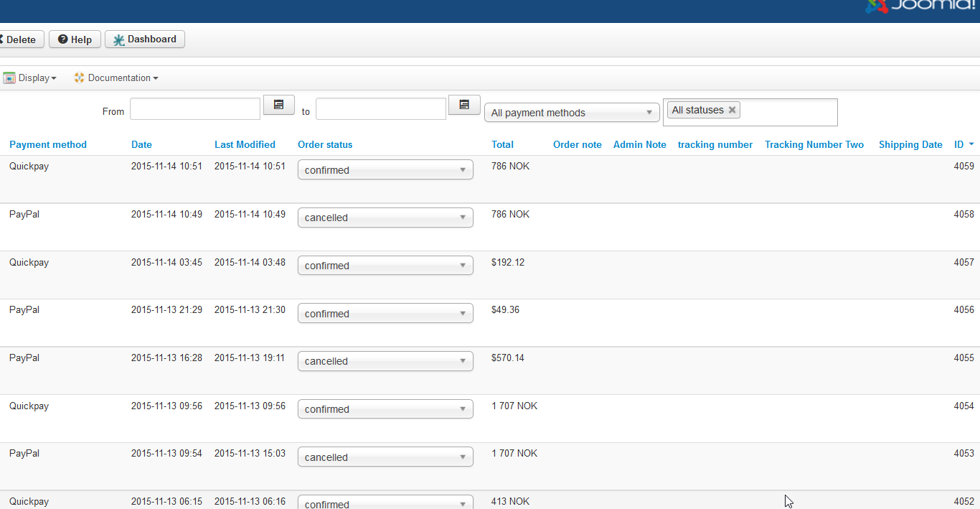Click order ID 4058
Viewport: 980px width, 509px height.
tap(964, 214)
